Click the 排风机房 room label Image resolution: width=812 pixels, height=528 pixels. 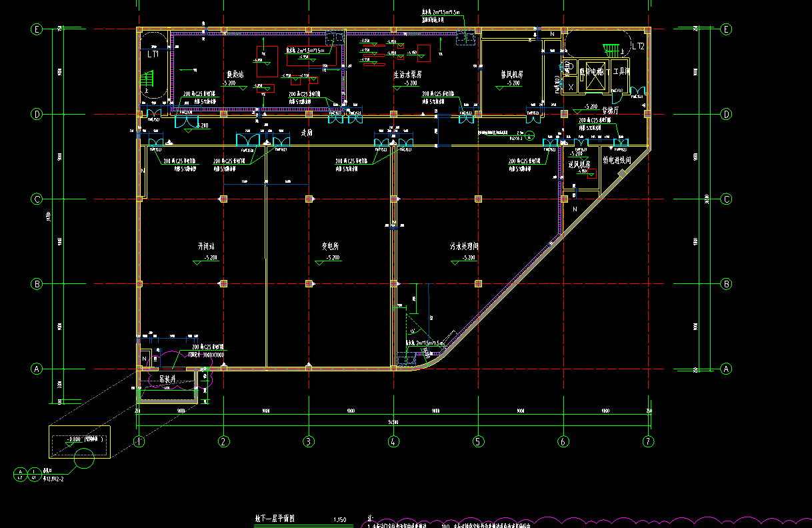click(x=512, y=75)
